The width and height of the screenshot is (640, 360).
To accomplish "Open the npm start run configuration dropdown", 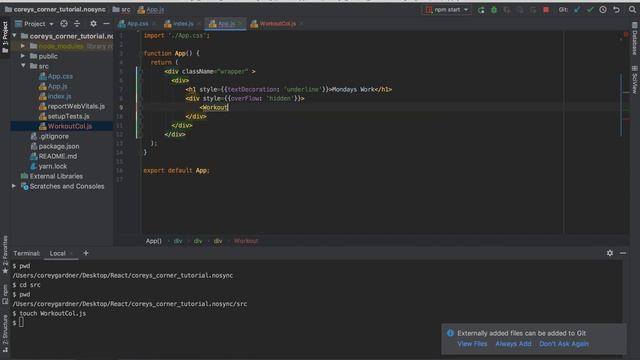I will 447,10.
